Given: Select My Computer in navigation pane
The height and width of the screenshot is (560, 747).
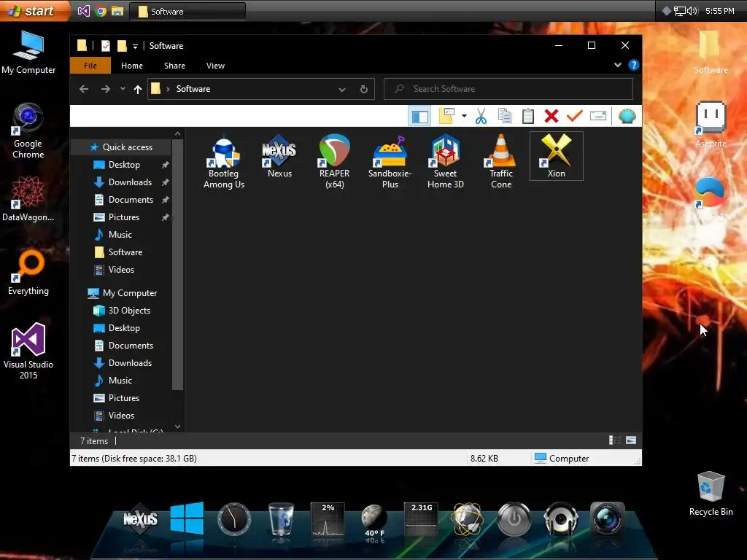Looking at the screenshot, I should [x=130, y=293].
